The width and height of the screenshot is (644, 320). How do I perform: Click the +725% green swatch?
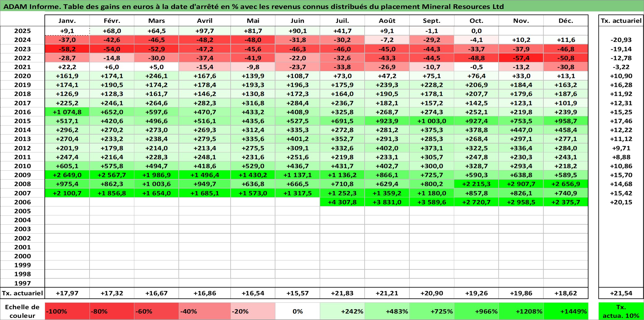coord(432,311)
